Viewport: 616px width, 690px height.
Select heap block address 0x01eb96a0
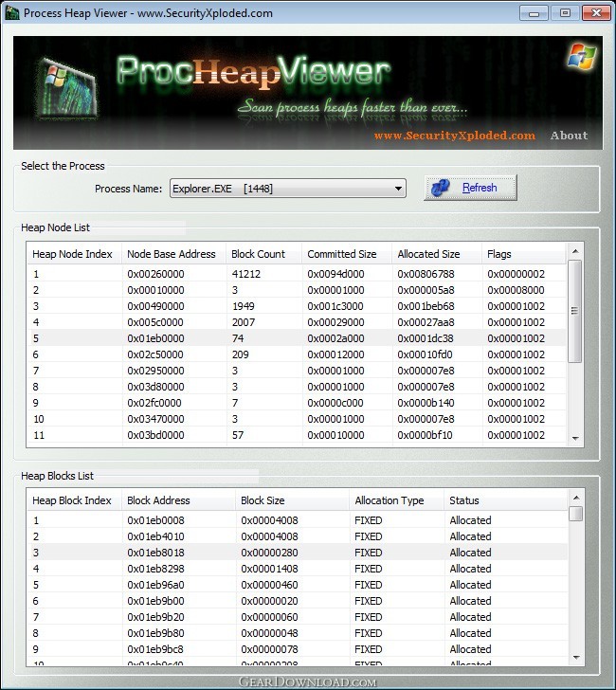point(155,586)
